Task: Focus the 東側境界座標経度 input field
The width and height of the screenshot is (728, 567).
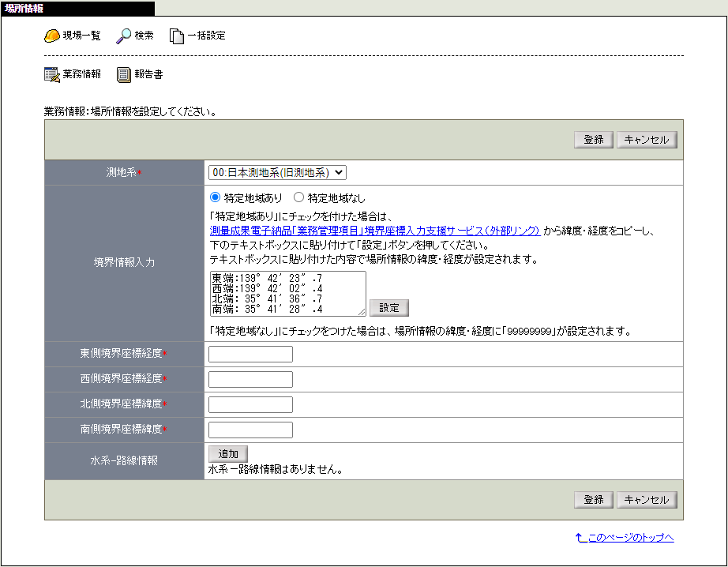Action: 251,354
